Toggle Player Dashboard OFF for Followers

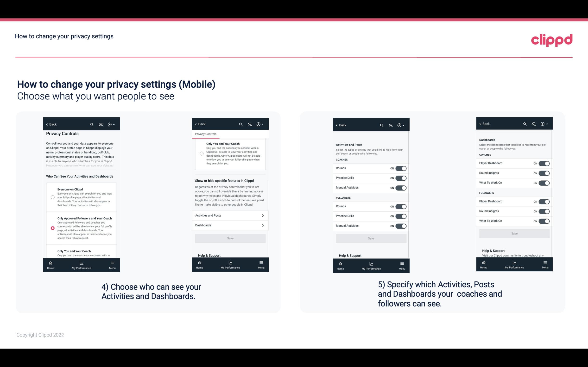click(x=544, y=201)
